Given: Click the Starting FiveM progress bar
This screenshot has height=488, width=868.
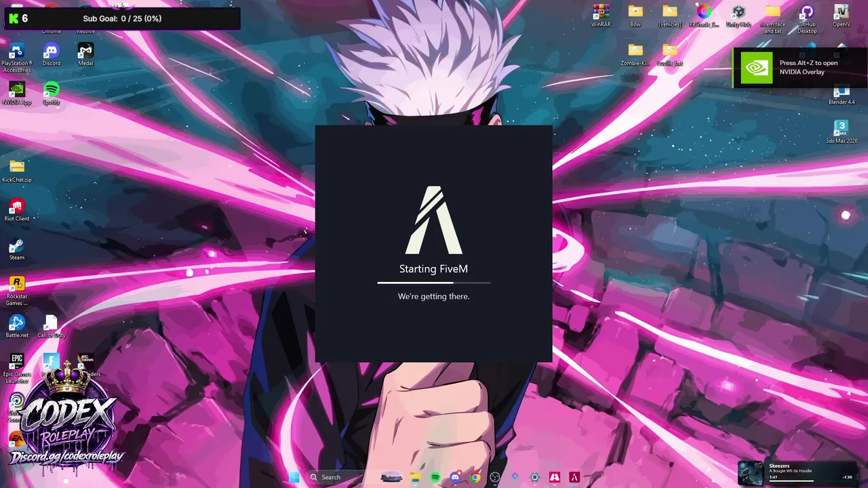Looking at the screenshot, I should click(434, 283).
